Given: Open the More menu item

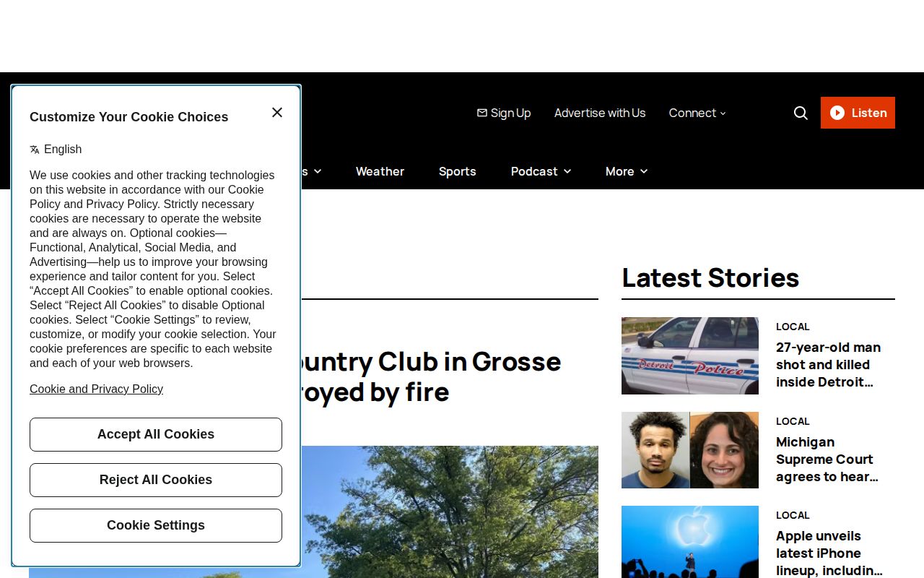Looking at the screenshot, I should pyautogui.click(x=620, y=171).
